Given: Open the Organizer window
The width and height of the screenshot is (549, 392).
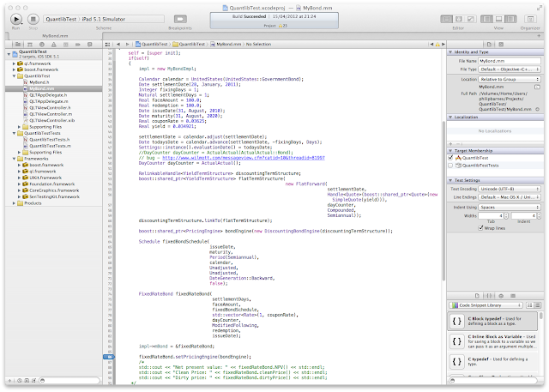Looking at the screenshot, I should coord(530,19).
